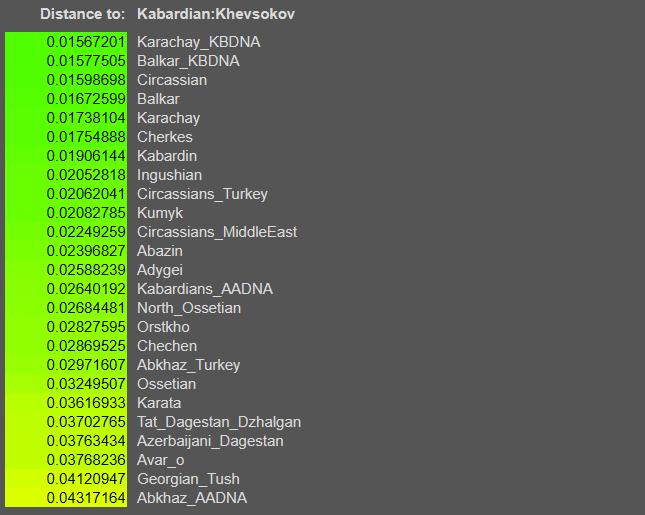The height and width of the screenshot is (515, 645).
Task: Click the Circassians_Turkey label
Action: point(202,194)
